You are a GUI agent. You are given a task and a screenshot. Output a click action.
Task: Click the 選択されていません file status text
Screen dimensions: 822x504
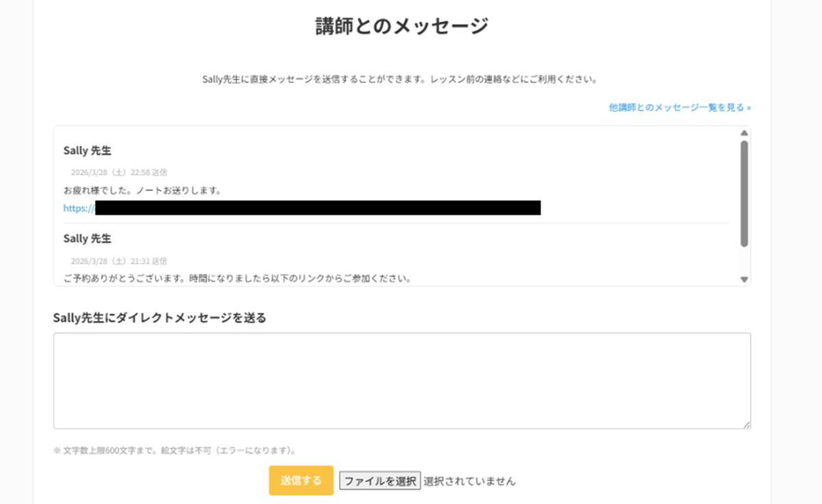coord(469,481)
